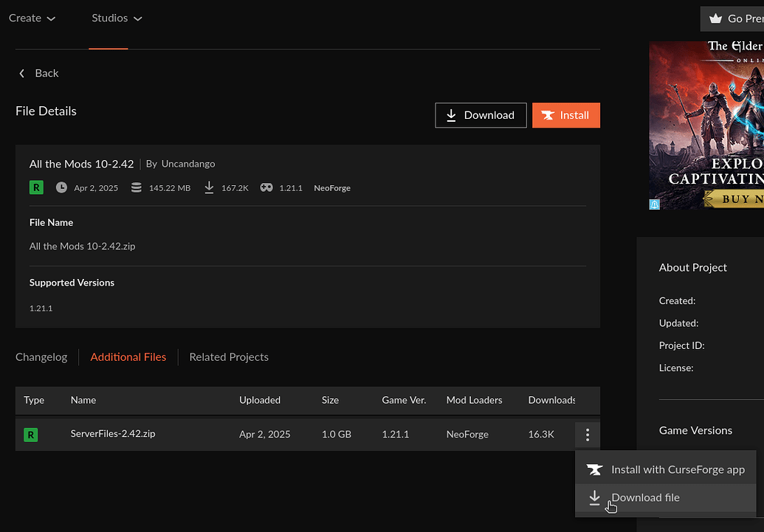Open the three-dot menu on ServerFiles-2.42.zip
The image size is (764, 532).
587,435
